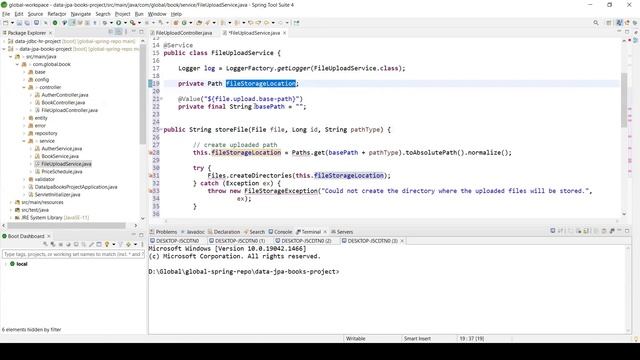640x360 pixels.
Task: Click error marker on line 33 gutter
Action: pos(150,191)
